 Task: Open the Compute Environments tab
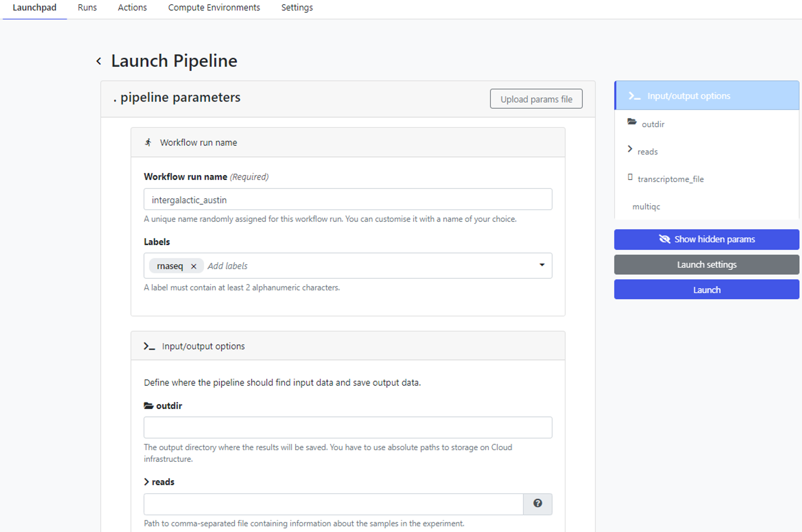point(214,8)
